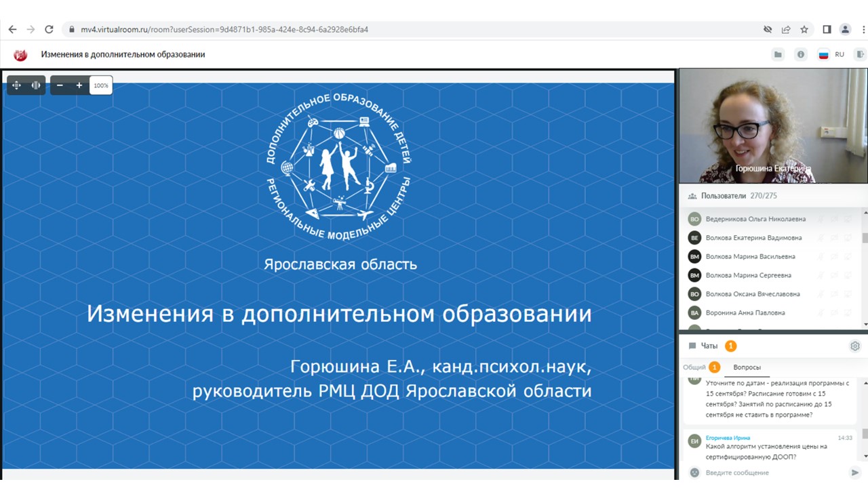Viewport: 868px width, 488px height.
Task: Click the users list scrollbar thumb
Action: click(865, 238)
